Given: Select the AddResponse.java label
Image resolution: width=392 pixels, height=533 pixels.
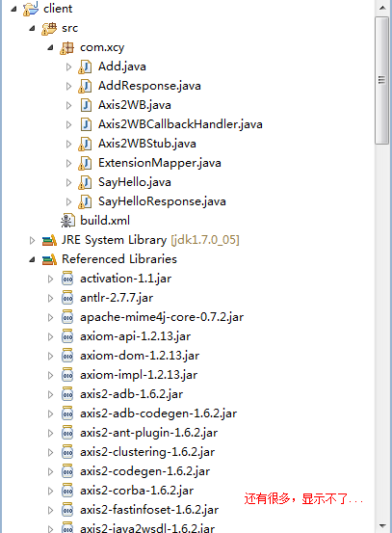Looking at the screenshot, I should coord(149,86).
